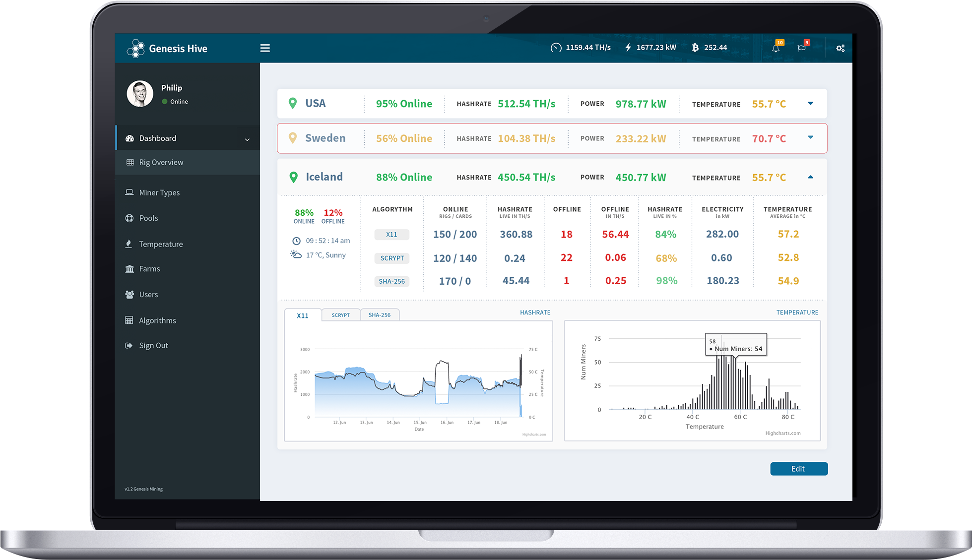Click the Genesis Hive logo
This screenshot has height=560, width=972.
point(135,49)
